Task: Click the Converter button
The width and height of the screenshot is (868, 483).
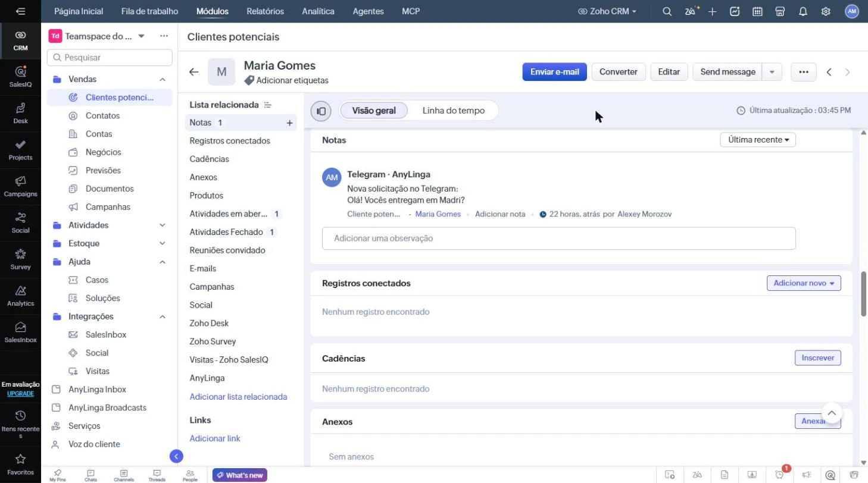Action: pyautogui.click(x=619, y=72)
